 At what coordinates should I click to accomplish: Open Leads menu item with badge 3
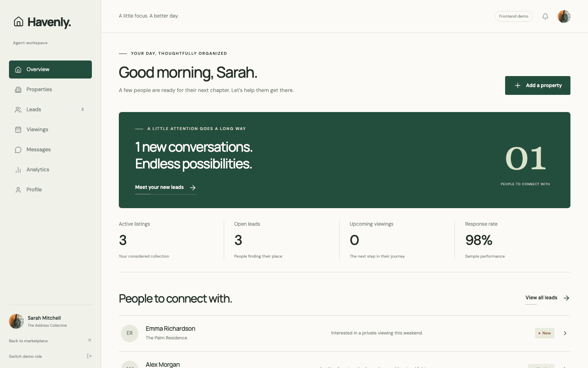click(50, 110)
